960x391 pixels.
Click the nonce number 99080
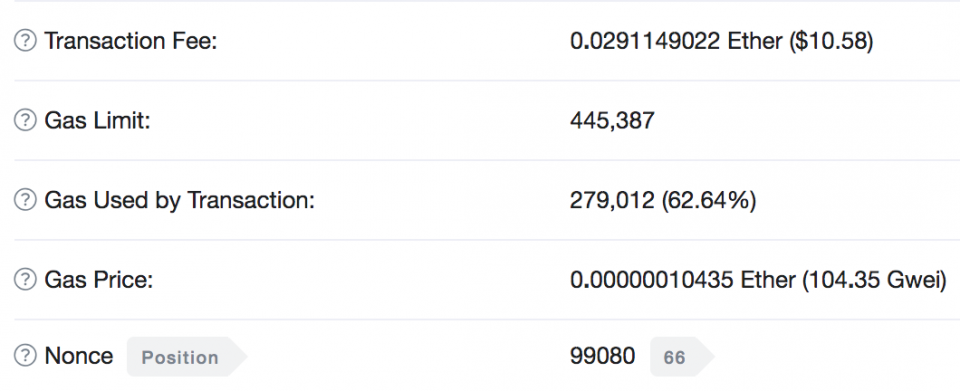click(602, 356)
